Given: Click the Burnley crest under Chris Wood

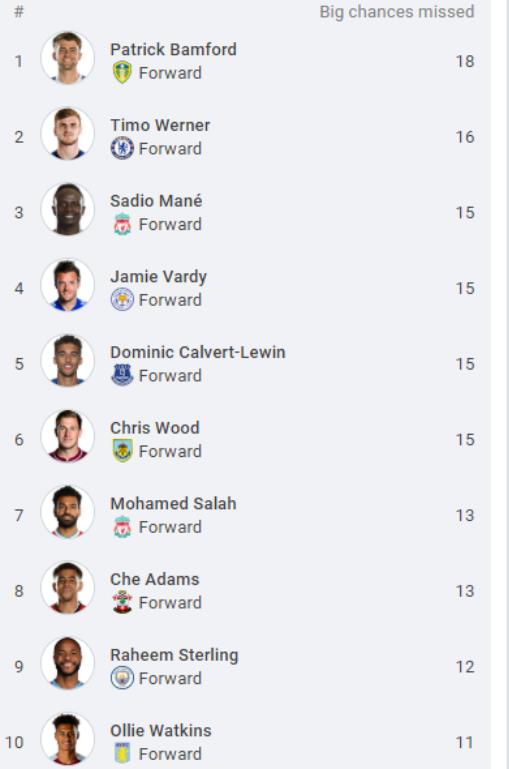Looking at the screenshot, I should point(122,451).
